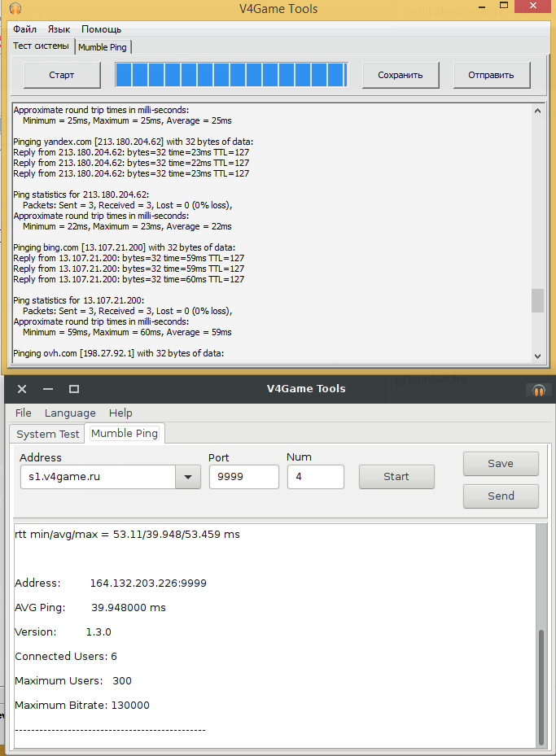Image resolution: width=556 pixels, height=756 pixels.
Task: Switch to Mumble Ping tab in Russian window
Action: (x=103, y=47)
